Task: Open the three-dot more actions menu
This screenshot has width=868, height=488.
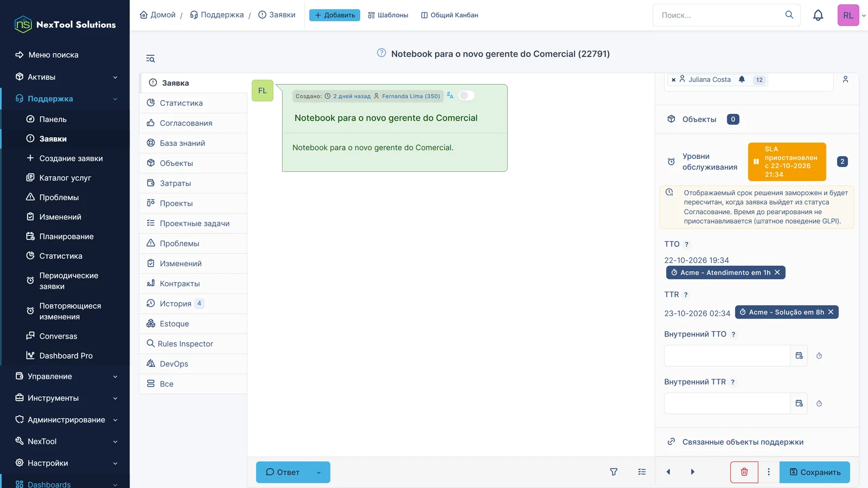Action: pos(768,472)
